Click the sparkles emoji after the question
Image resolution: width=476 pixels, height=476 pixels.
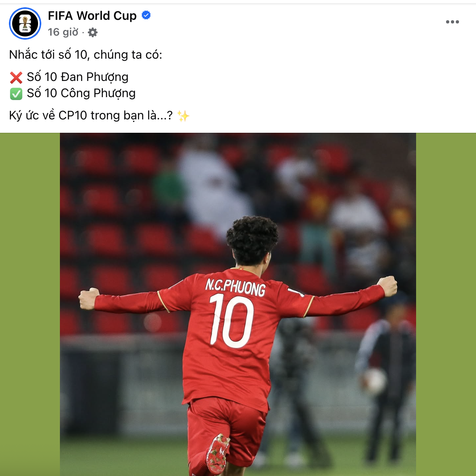tap(183, 116)
